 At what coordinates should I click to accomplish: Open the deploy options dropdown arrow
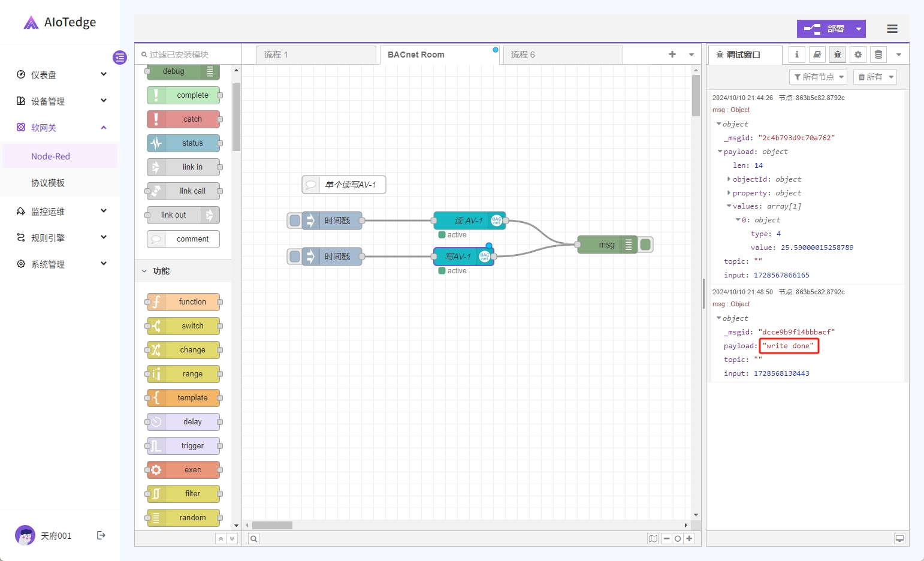tap(859, 29)
